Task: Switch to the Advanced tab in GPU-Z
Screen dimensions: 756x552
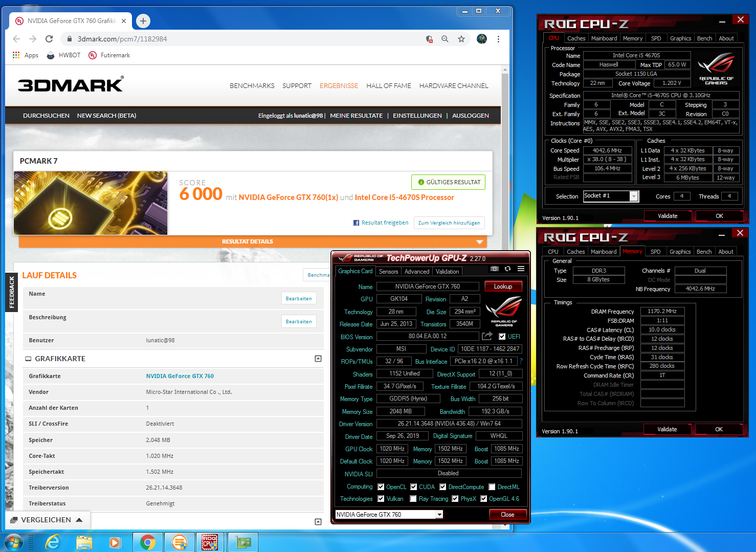Action: 417,272
